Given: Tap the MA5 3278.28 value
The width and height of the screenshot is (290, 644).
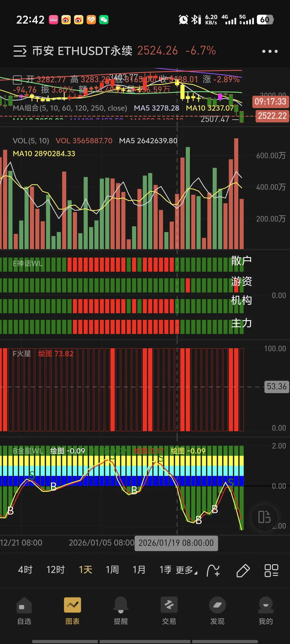Looking at the screenshot, I should click(156, 108).
